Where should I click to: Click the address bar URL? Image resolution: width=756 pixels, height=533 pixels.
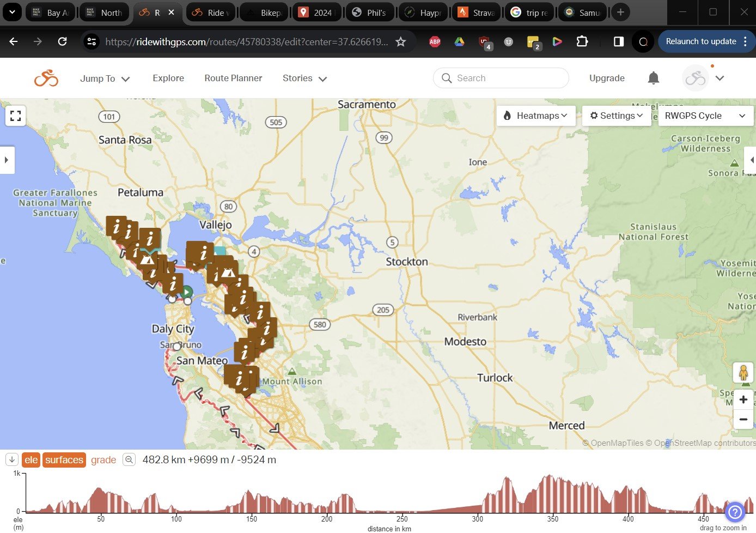click(x=247, y=41)
